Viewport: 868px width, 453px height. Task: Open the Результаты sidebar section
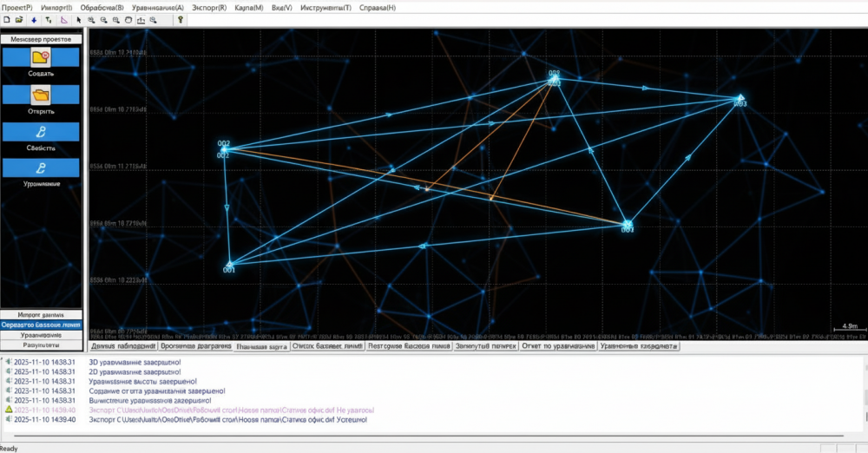pyautogui.click(x=41, y=345)
